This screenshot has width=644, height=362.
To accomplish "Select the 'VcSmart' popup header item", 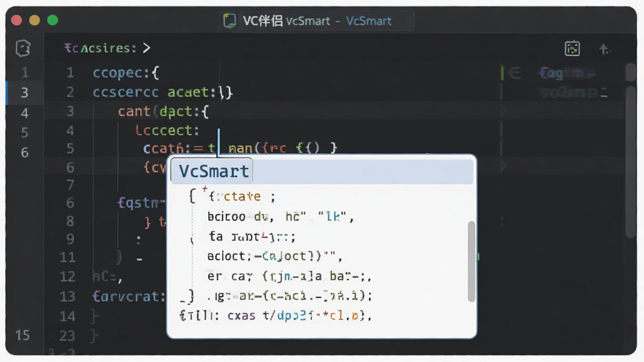I will (322, 171).
